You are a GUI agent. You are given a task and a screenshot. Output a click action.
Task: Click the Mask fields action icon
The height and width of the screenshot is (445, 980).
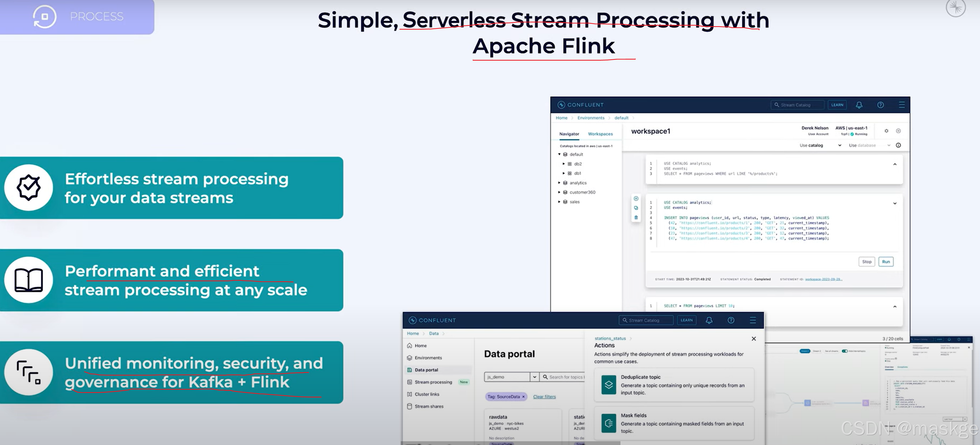(609, 423)
